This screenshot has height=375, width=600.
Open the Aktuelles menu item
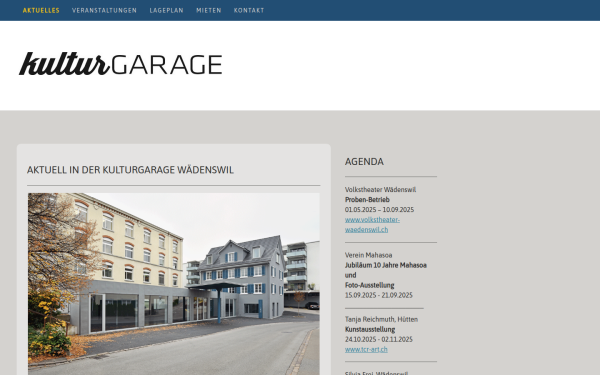click(x=41, y=10)
